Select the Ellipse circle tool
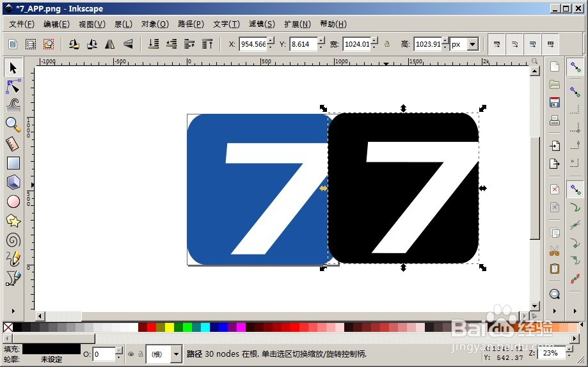The height and width of the screenshot is (367, 588). (x=13, y=201)
